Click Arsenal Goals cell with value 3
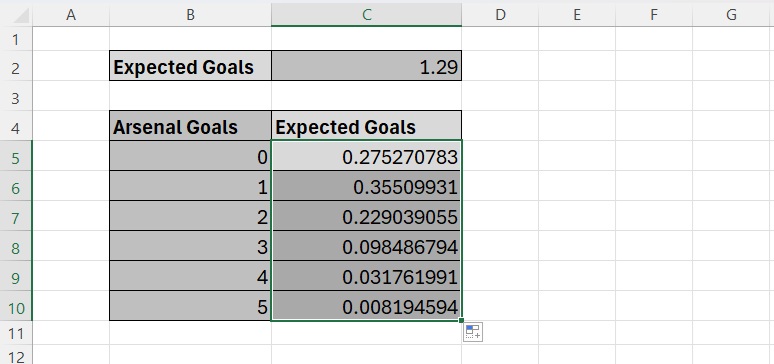 coord(191,246)
